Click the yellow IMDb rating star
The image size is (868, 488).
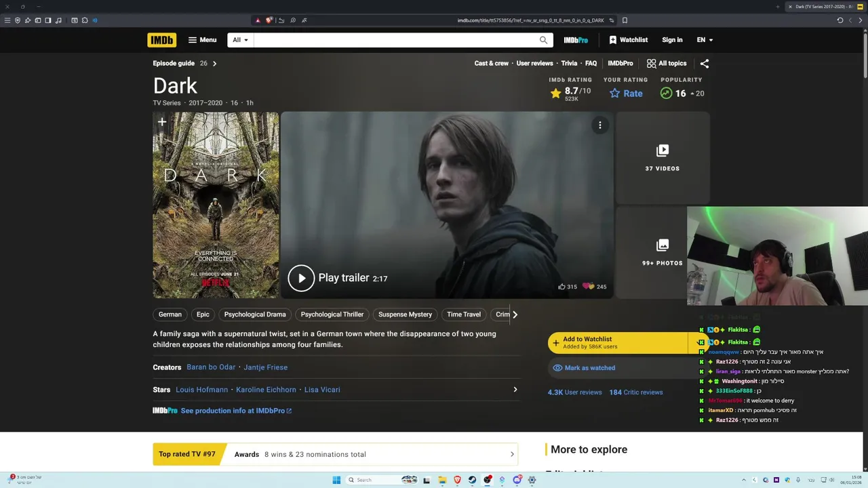click(556, 94)
